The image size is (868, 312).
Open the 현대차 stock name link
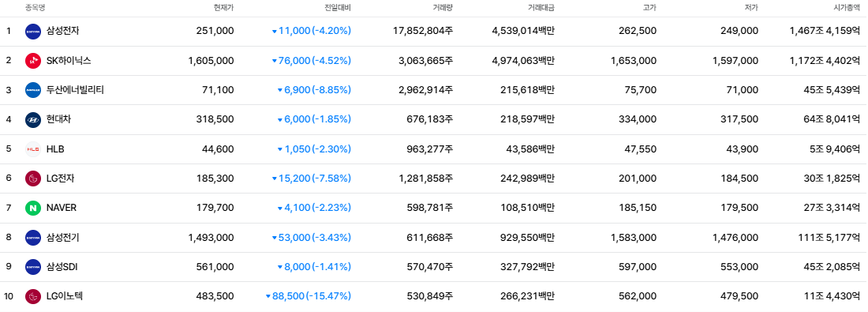point(58,119)
